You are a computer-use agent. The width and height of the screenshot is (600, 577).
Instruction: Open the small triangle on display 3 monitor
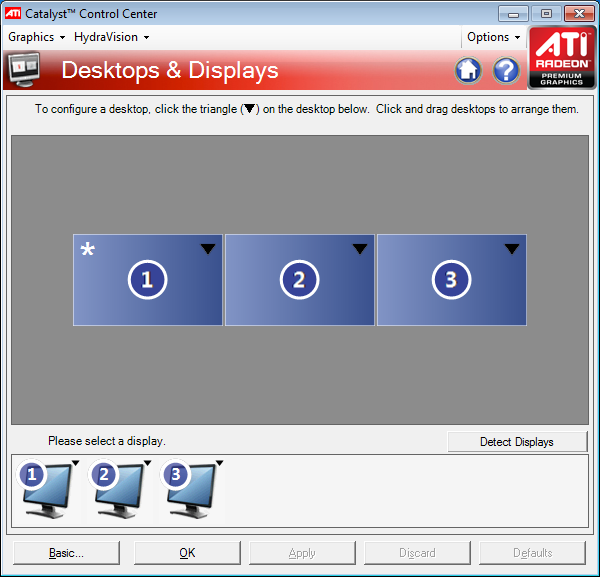pos(219,463)
